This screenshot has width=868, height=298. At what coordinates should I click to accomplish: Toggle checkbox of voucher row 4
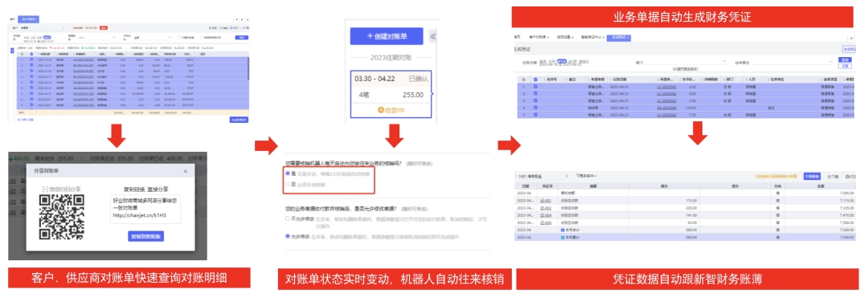(x=534, y=108)
